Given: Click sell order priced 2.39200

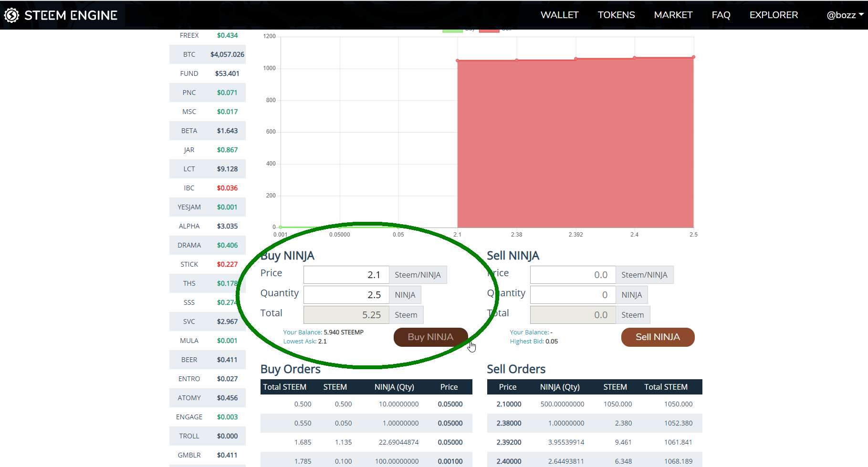Looking at the screenshot, I should (595, 442).
